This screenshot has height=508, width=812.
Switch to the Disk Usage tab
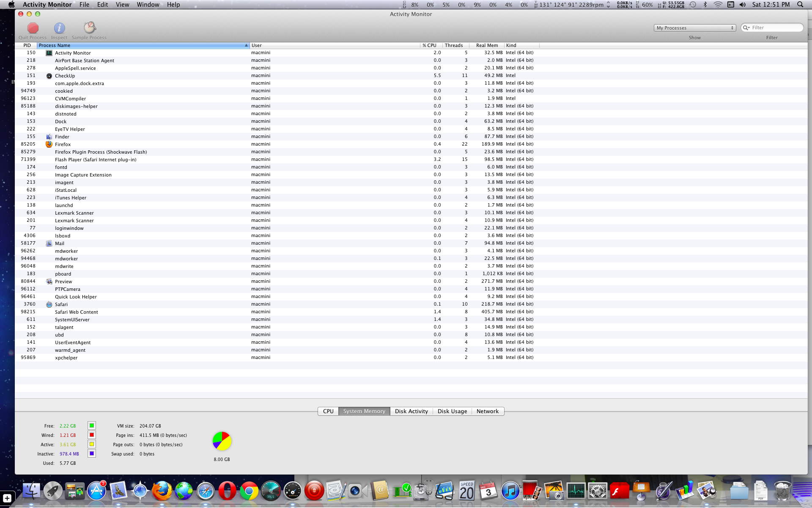(x=452, y=411)
